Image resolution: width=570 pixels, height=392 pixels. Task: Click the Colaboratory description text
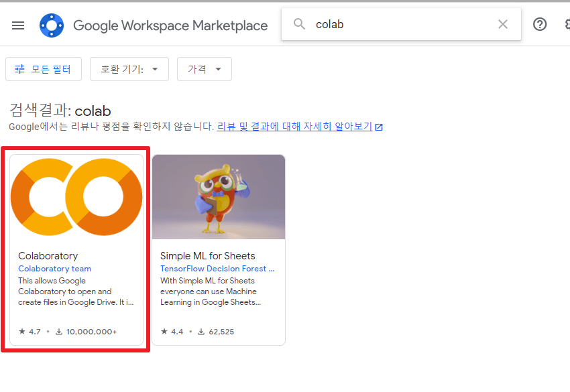(76, 291)
